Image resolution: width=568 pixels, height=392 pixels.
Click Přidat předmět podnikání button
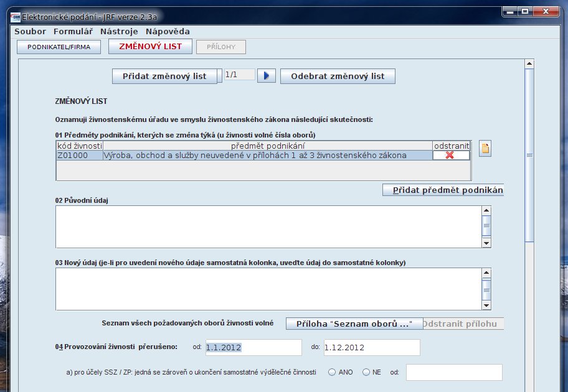pos(443,190)
